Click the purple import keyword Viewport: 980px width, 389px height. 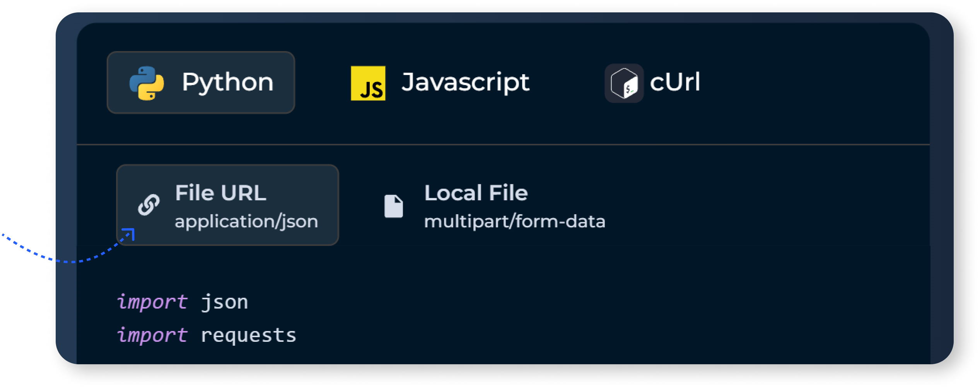coord(153,302)
